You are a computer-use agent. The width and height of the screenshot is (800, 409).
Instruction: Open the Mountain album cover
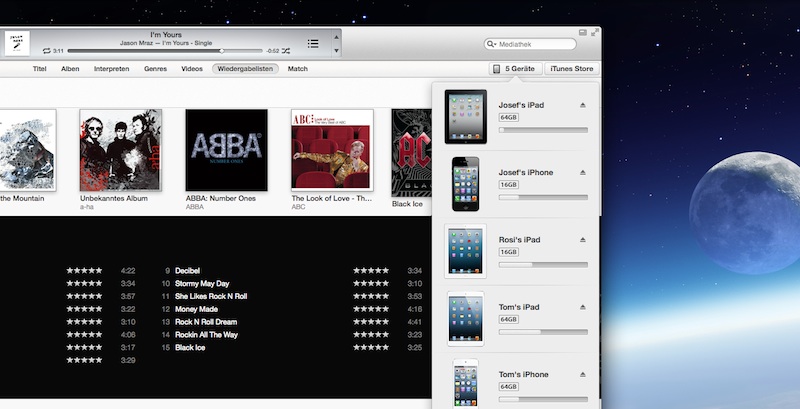(28, 150)
